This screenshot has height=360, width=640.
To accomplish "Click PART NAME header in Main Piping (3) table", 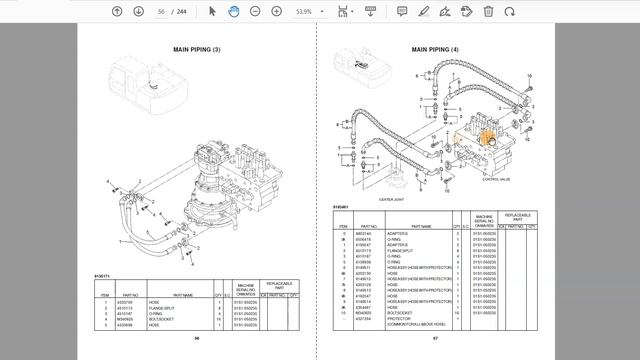I will pos(183,295).
